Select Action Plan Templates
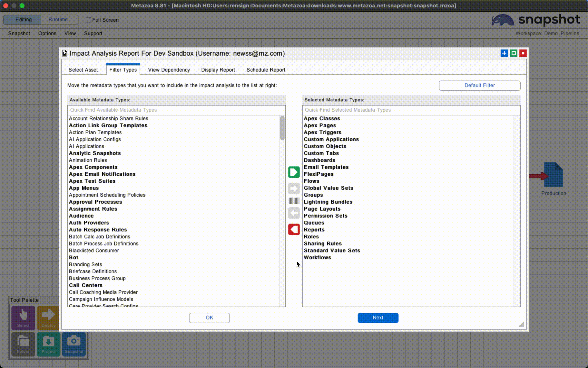 click(x=174, y=132)
